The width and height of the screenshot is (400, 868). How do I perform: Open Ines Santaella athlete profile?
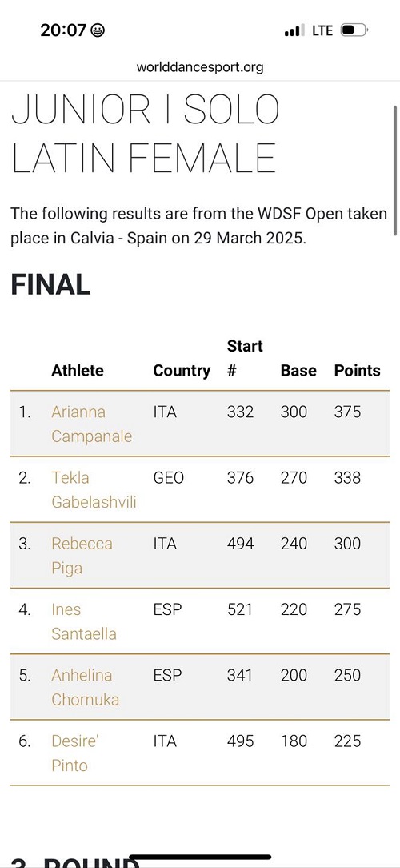tap(84, 621)
